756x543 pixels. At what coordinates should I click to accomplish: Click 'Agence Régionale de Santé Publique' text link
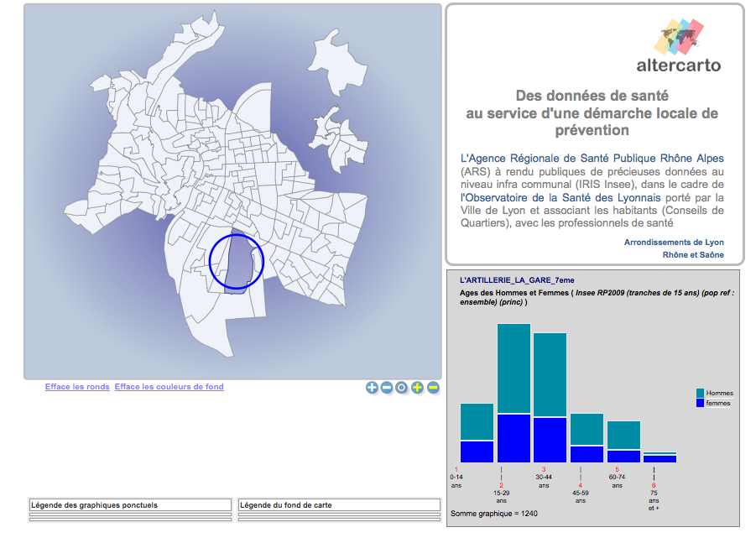pyautogui.click(x=592, y=158)
